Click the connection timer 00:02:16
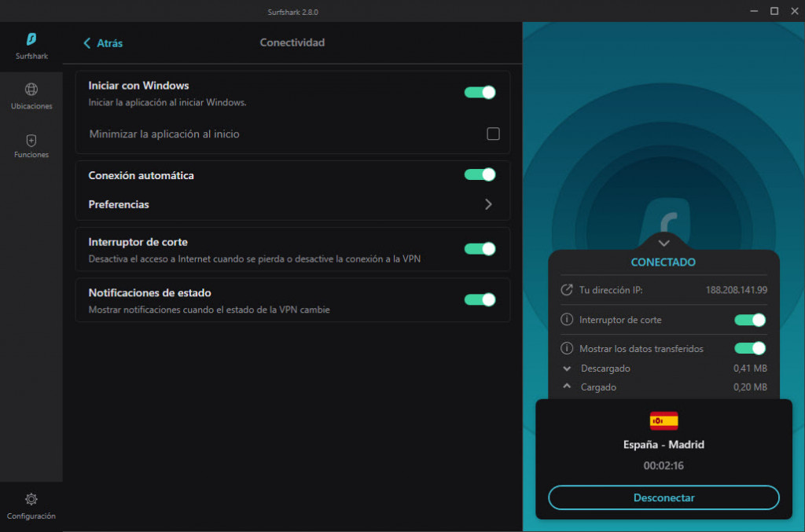Screen dimensions: 805x532 pyautogui.click(x=663, y=466)
